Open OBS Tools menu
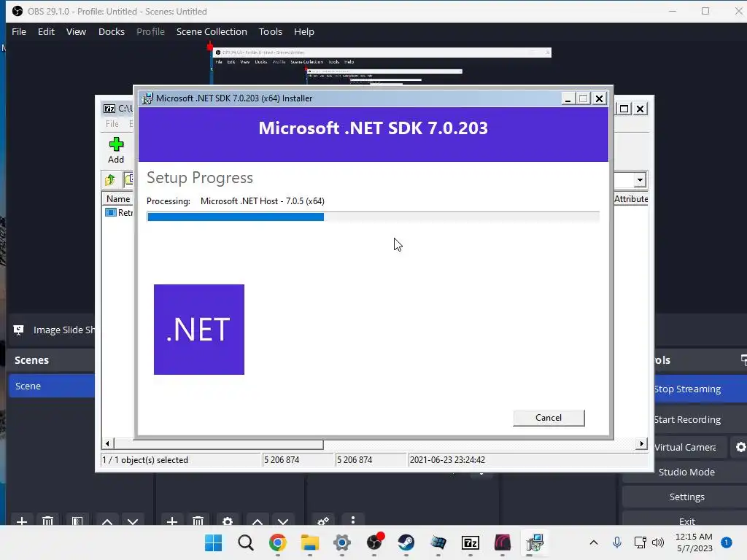 point(271,31)
